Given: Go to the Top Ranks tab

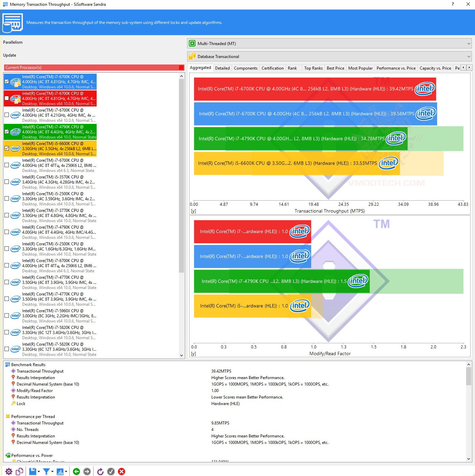Looking at the screenshot, I should (x=313, y=68).
